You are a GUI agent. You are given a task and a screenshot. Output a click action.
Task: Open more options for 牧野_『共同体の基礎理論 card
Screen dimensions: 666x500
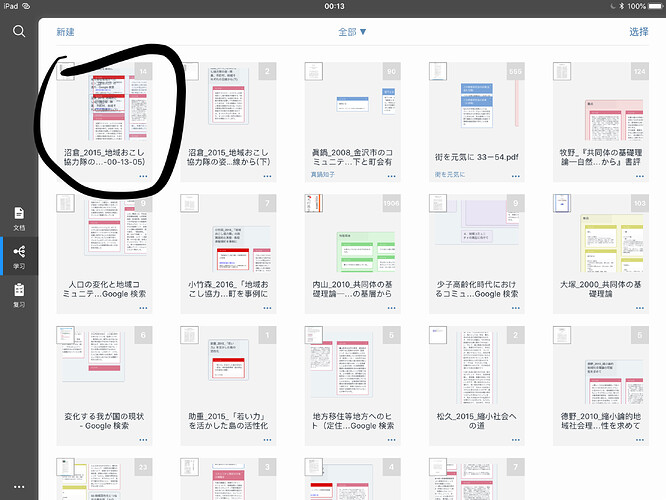[x=640, y=176]
